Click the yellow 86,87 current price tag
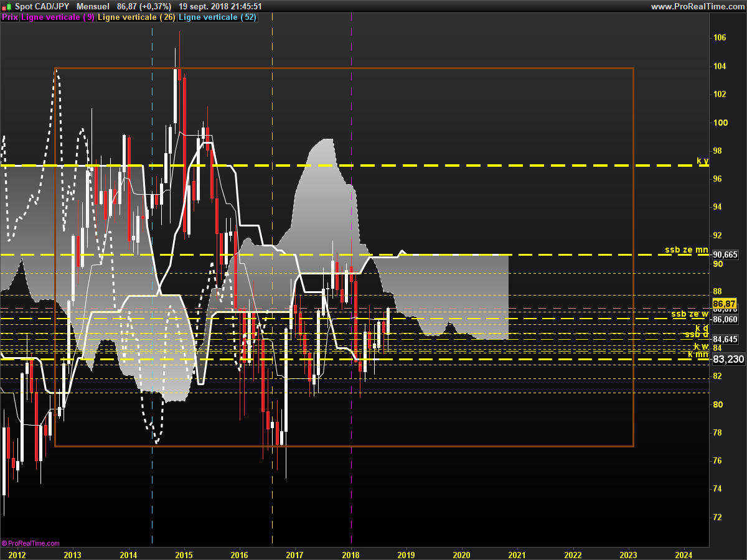 point(725,304)
